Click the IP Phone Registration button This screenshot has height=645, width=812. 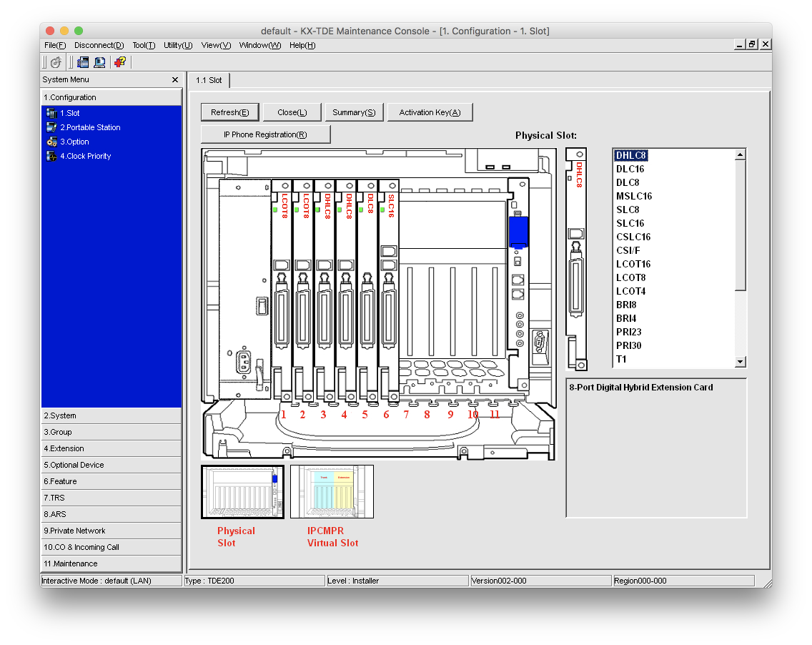click(266, 134)
